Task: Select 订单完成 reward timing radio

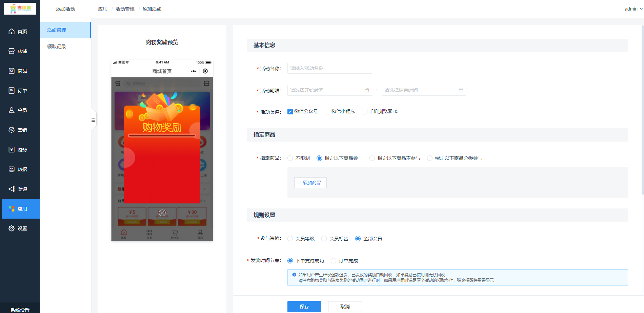Action: click(x=334, y=261)
